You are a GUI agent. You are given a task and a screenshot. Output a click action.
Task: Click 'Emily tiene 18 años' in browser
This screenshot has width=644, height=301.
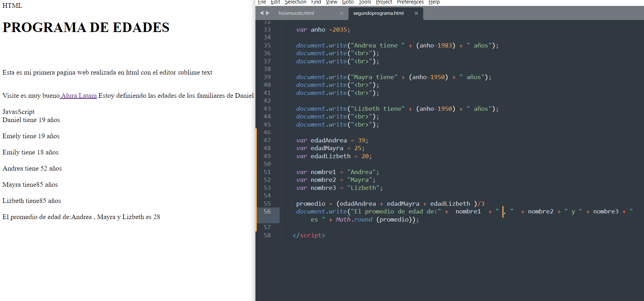(x=31, y=152)
